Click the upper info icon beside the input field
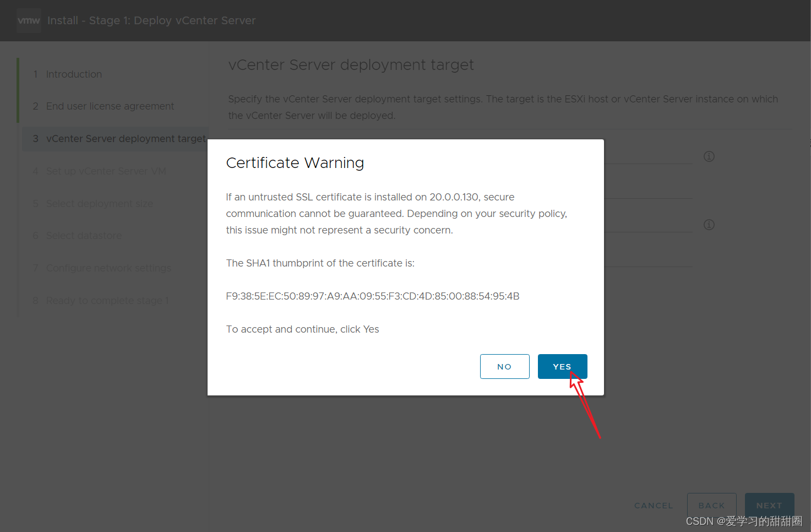 pos(709,156)
